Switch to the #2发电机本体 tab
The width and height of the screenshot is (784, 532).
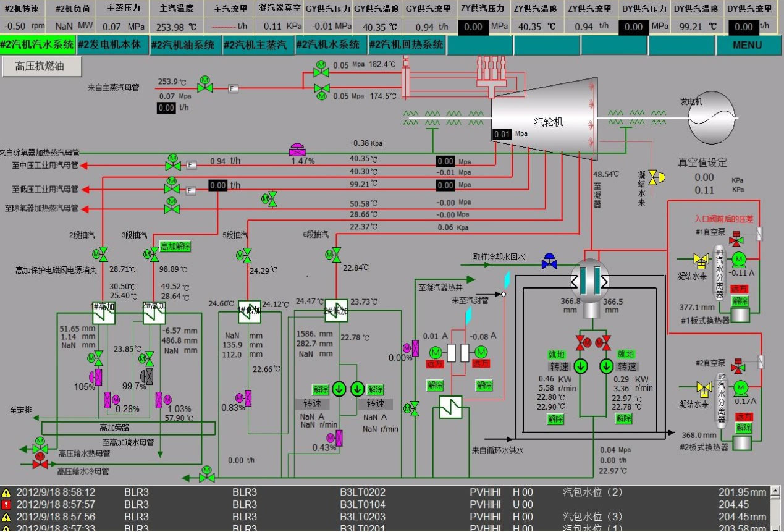(x=111, y=45)
